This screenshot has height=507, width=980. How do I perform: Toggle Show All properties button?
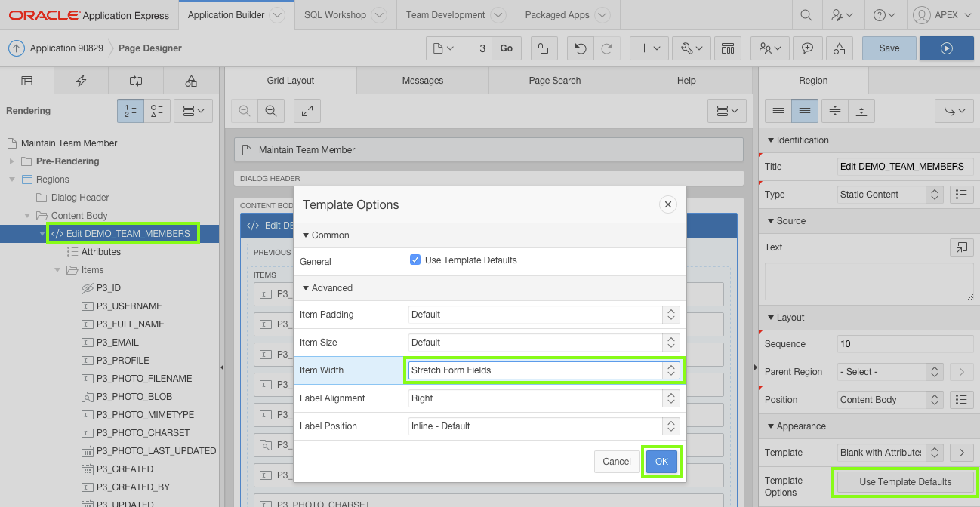tap(805, 111)
